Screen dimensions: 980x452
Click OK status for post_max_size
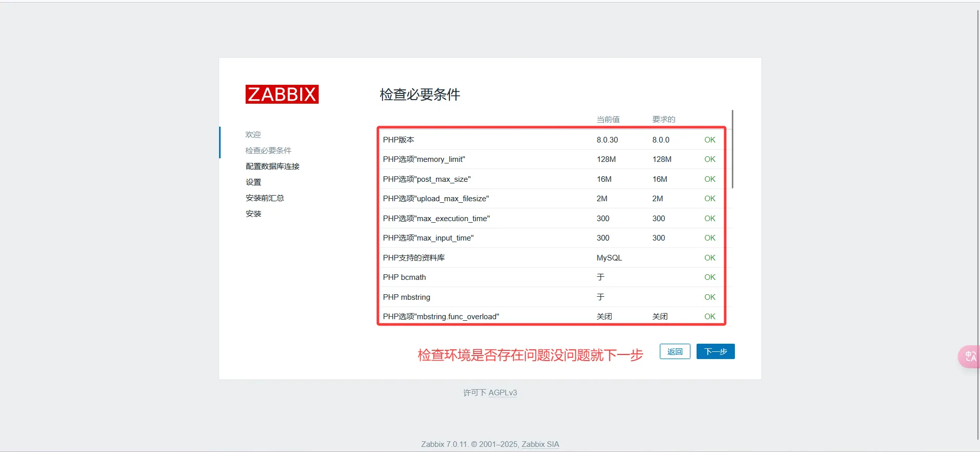pyautogui.click(x=710, y=179)
